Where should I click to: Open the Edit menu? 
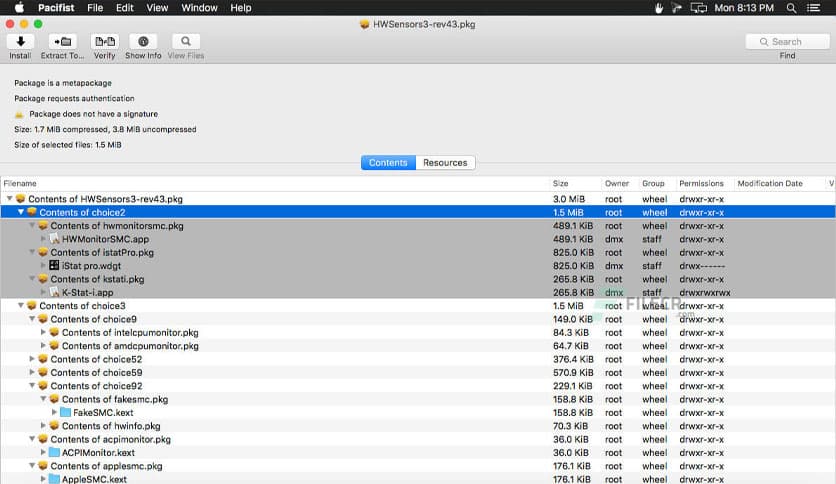[125, 8]
